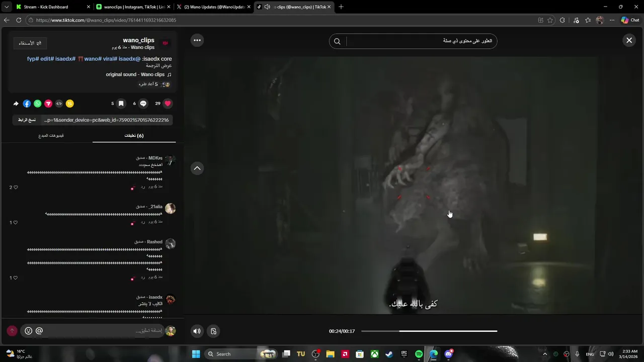The width and height of the screenshot is (644, 362).
Task: Click the red send-to-friends icon
Action: point(48,104)
